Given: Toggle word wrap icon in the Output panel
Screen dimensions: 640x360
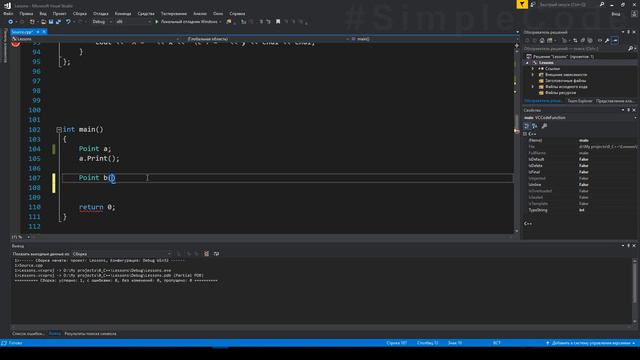Looking at the screenshot, I should (216, 254).
